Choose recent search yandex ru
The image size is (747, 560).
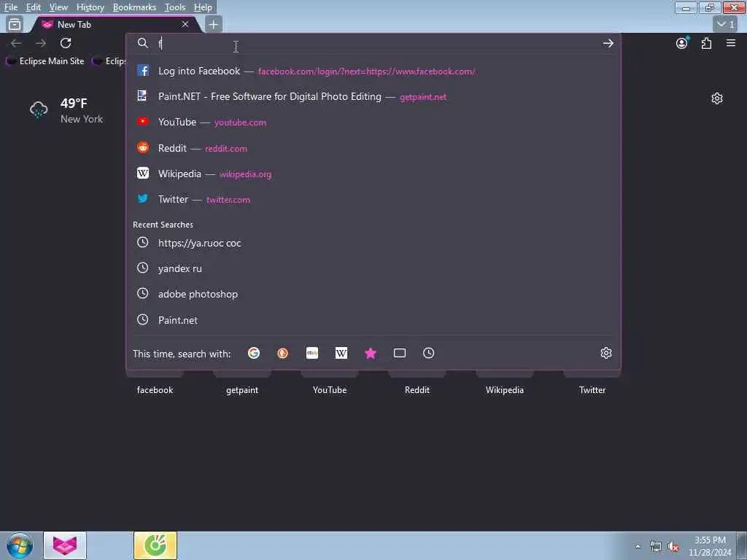tap(373, 268)
